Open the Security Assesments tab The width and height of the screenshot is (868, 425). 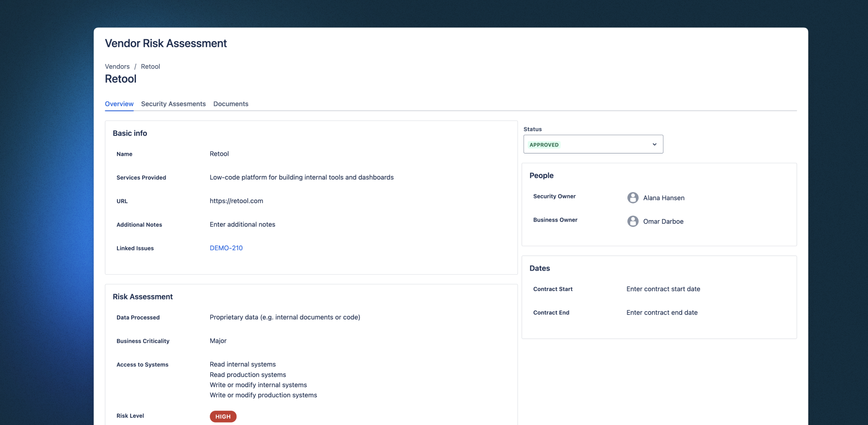(173, 104)
